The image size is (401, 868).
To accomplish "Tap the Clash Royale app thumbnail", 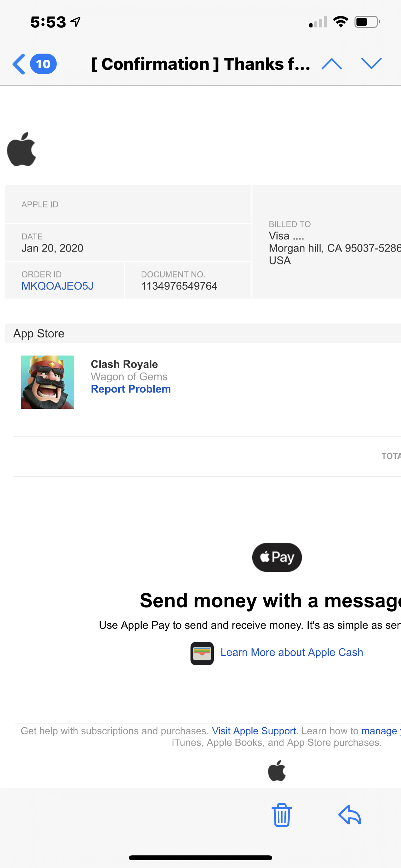I will tap(47, 382).
